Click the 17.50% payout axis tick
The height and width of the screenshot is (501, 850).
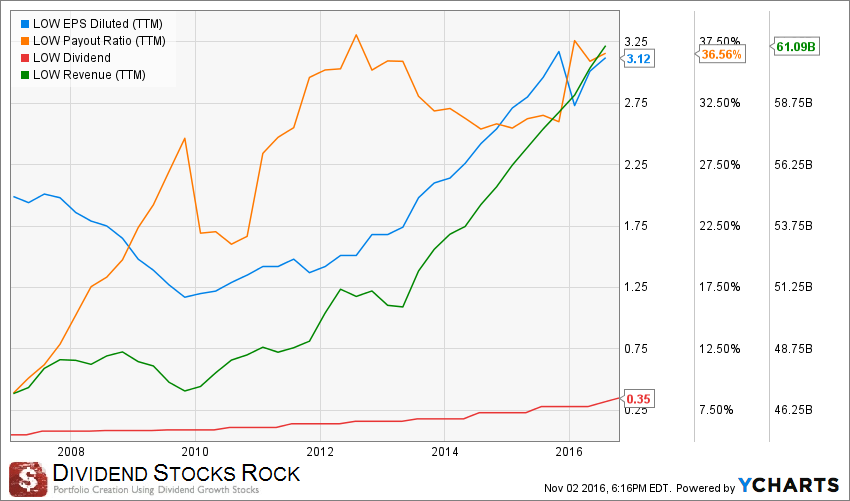[720, 287]
